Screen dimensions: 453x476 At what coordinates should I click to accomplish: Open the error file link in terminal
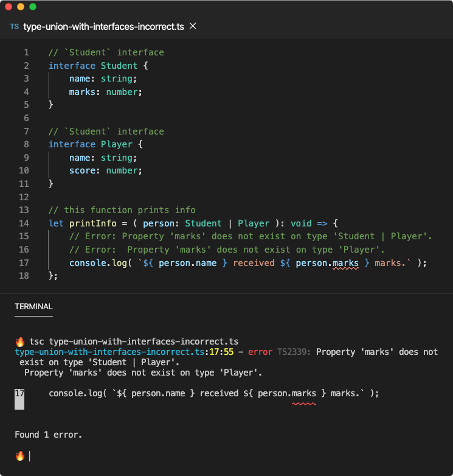pos(109,352)
